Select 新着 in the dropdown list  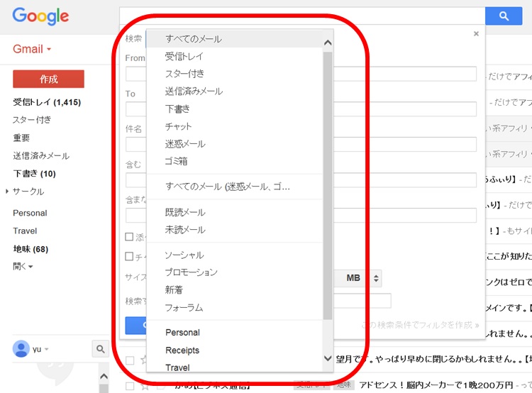point(235,290)
